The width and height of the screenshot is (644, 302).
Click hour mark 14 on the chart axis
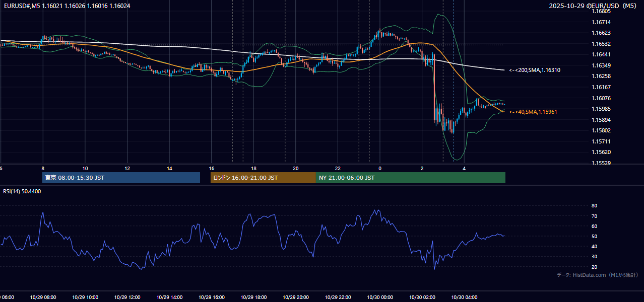[169, 168]
